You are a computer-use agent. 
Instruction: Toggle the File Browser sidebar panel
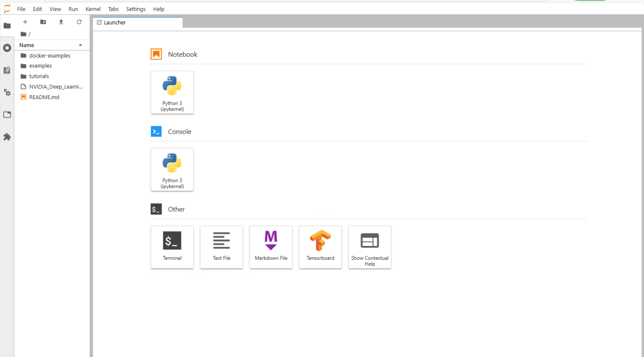click(x=7, y=26)
